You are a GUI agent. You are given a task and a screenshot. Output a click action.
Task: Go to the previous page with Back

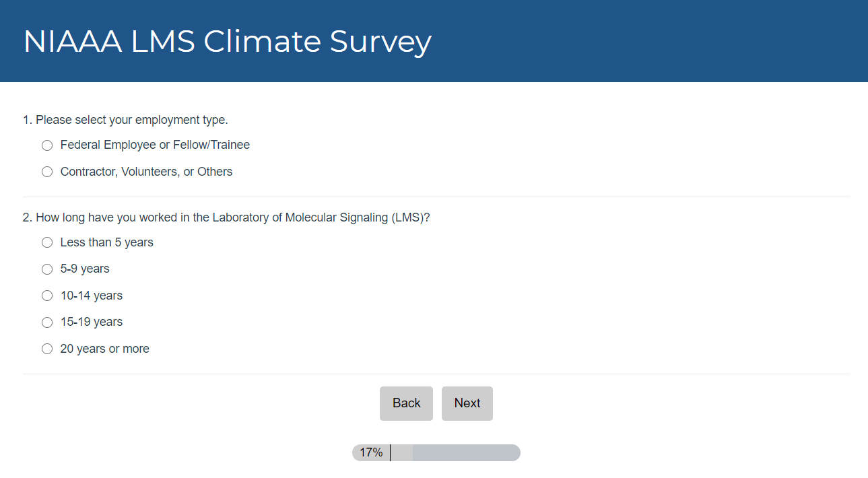click(x=406, y=403)
